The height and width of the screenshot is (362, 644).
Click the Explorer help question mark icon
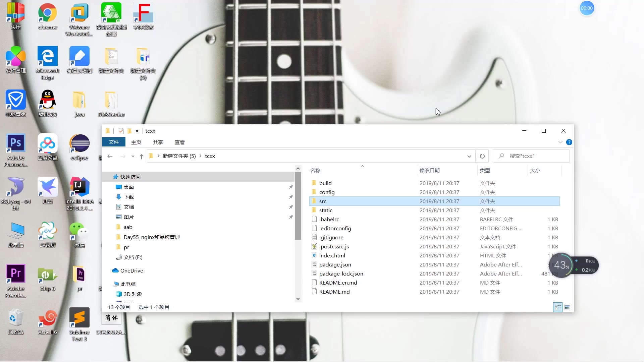click(569, 142)
